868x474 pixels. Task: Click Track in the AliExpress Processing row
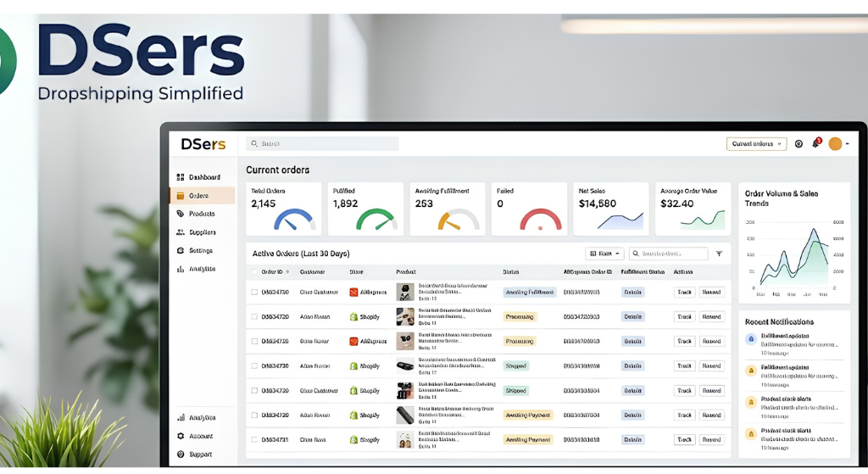point(685,341)
